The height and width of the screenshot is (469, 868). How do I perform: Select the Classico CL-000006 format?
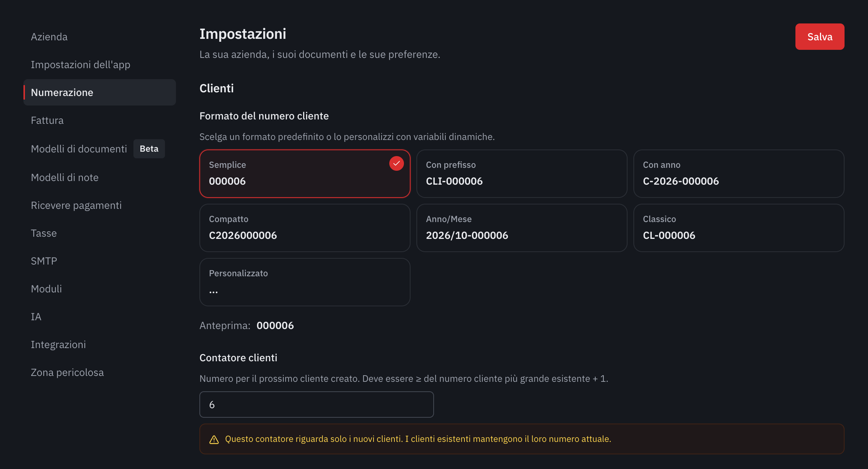(739, 228)
